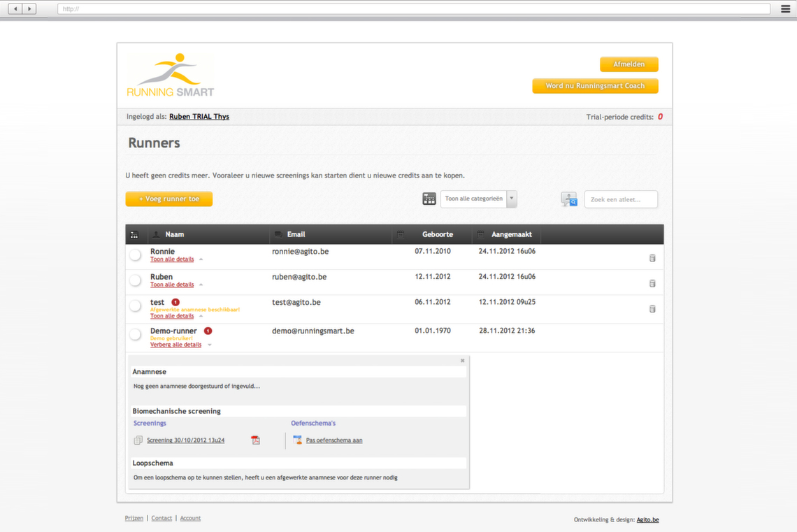Click test@agito.be email
The width and height of the screenshot is (797, 532).
(296, 302)
